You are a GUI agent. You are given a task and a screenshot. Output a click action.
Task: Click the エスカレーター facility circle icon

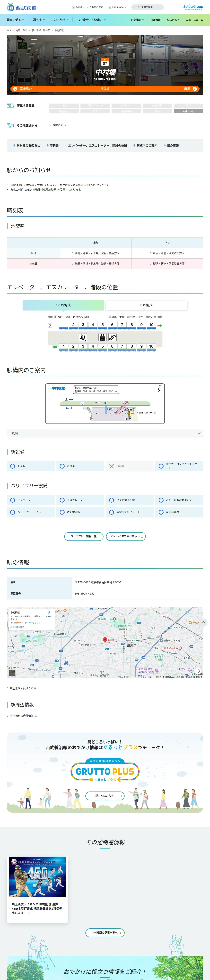tap(62, 500)
